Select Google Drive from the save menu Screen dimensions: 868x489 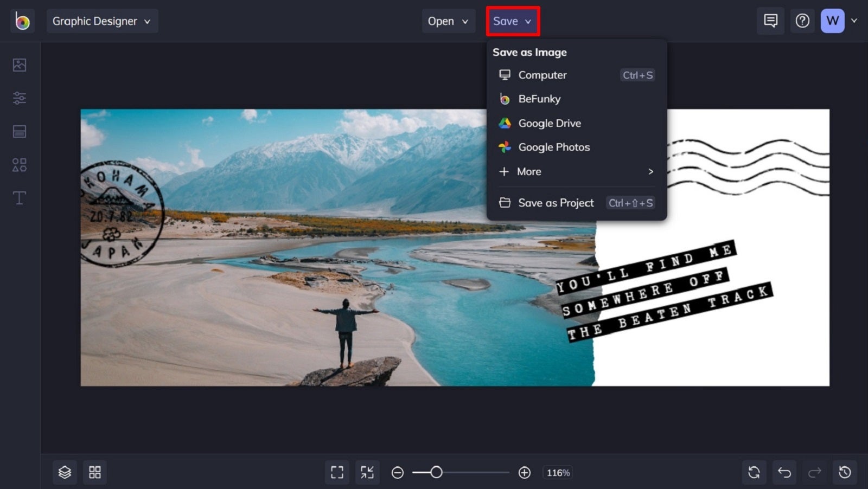pos(550,123)
